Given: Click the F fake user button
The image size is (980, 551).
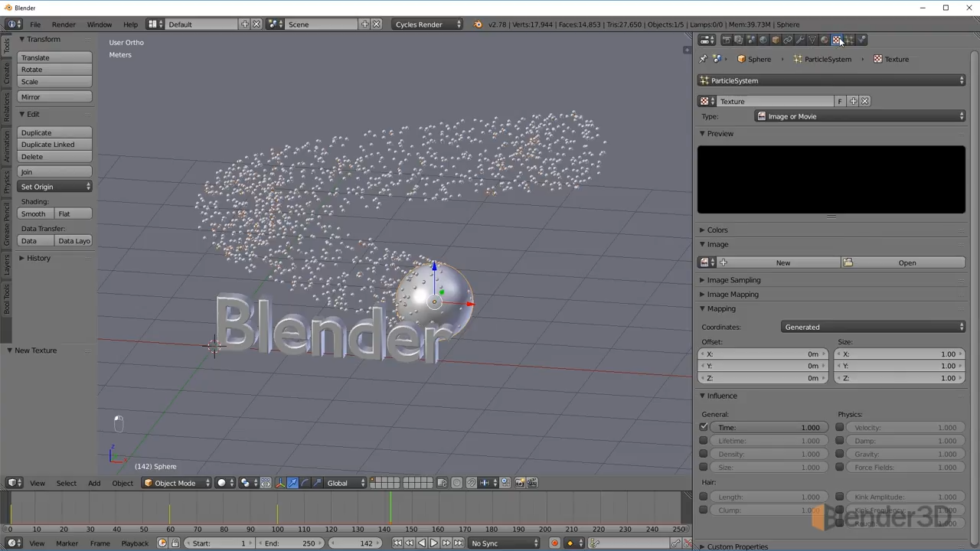Looking at the screenshot, I should click(x=840, y=101).
